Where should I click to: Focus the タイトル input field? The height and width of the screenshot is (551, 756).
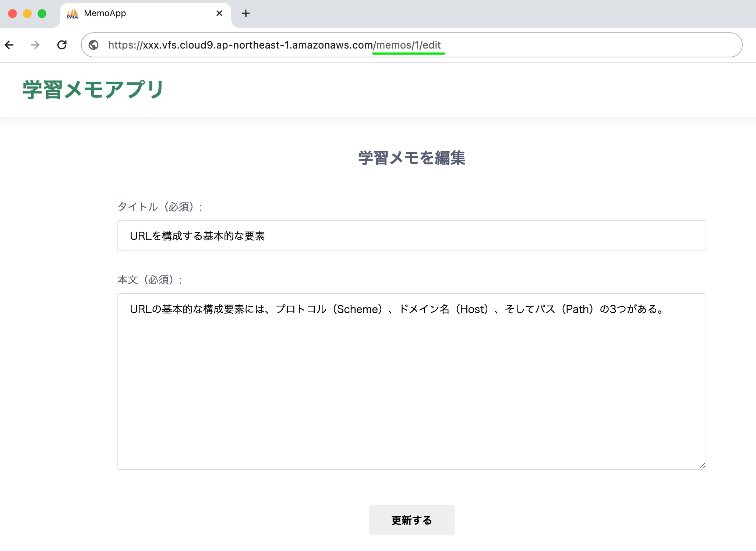pos(411,236)
